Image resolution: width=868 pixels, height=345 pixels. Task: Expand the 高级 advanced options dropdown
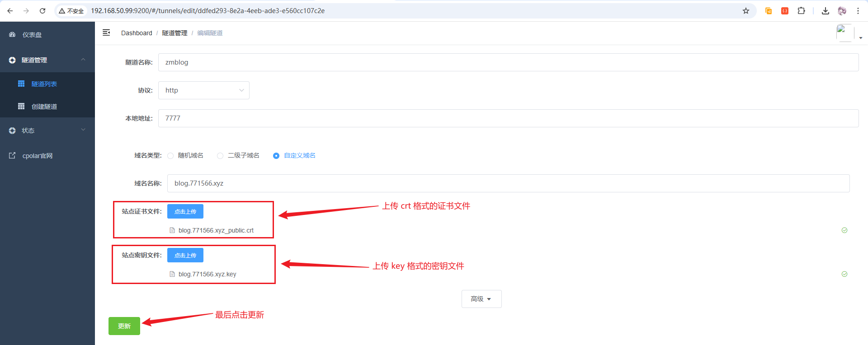tap(481, 299)
